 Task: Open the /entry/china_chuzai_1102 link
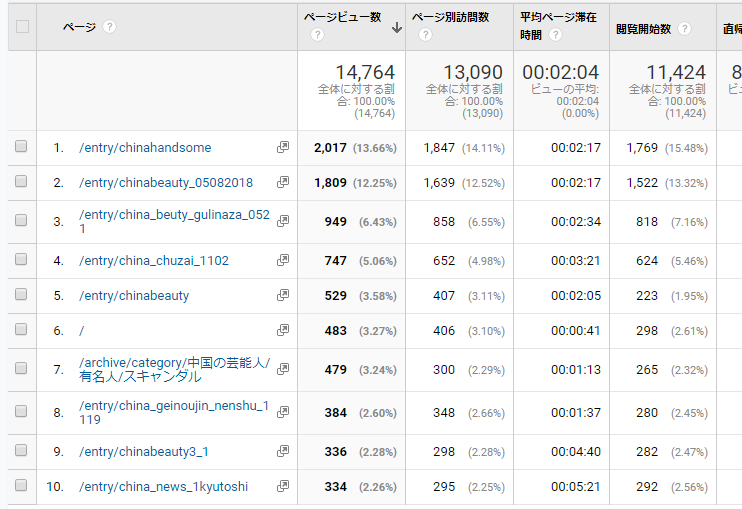[x=154, y=261]
